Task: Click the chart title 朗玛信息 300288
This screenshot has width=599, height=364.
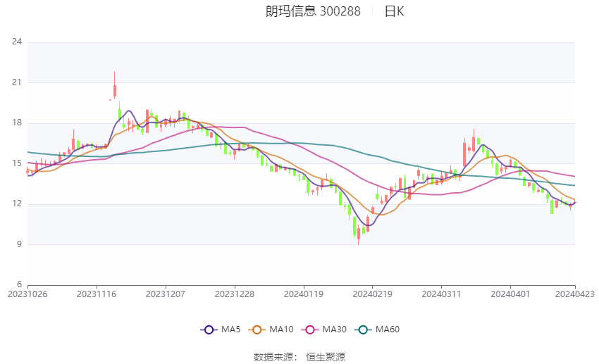Action: coord(313,11)
